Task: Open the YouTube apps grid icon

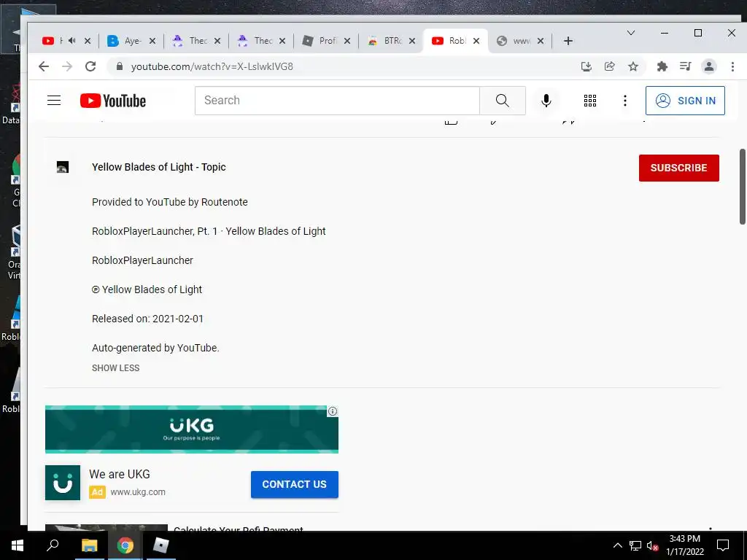Action: point(589,101)
